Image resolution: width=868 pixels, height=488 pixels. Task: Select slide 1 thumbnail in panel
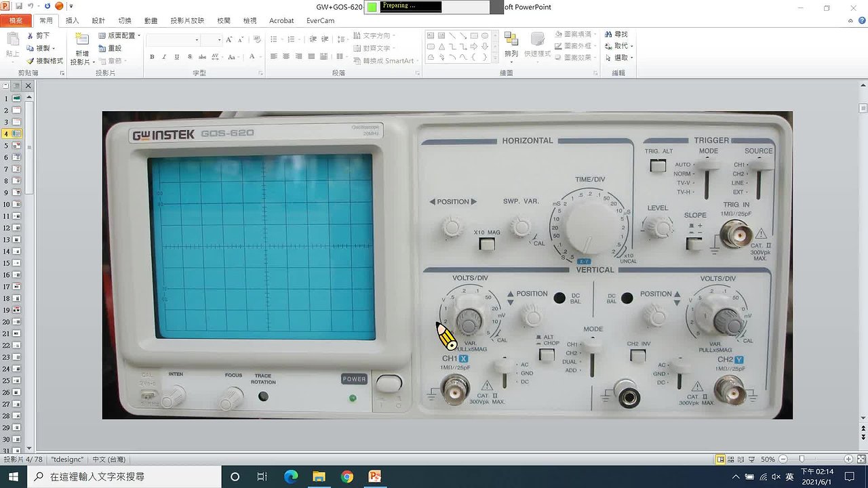coord(17,98)
